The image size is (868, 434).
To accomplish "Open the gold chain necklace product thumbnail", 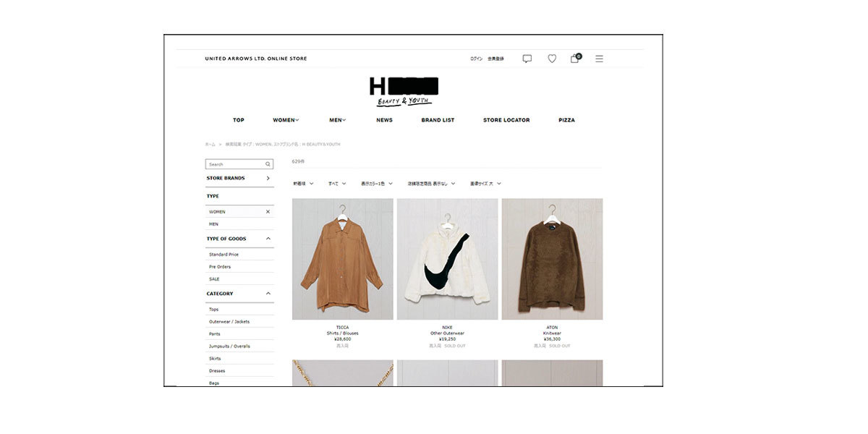I will point(343,373).
